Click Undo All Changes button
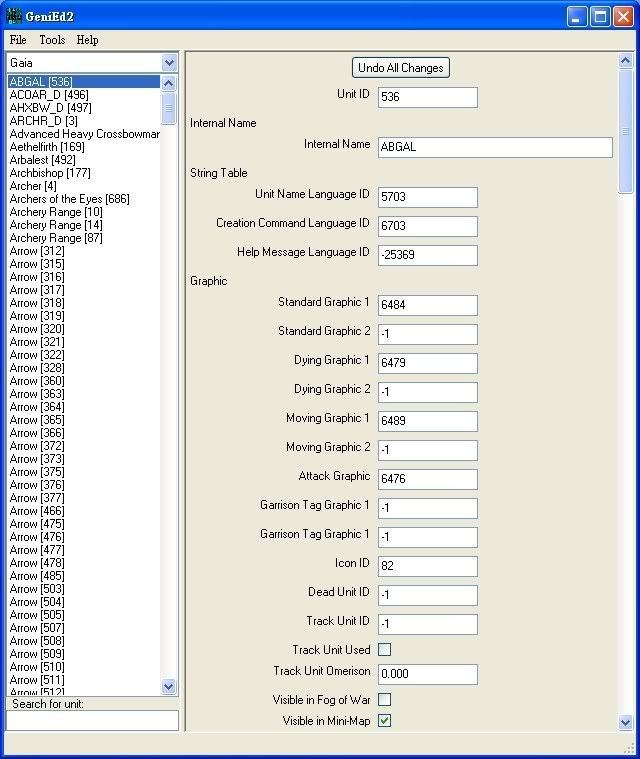640x759 pixels. tap(401, 68)
